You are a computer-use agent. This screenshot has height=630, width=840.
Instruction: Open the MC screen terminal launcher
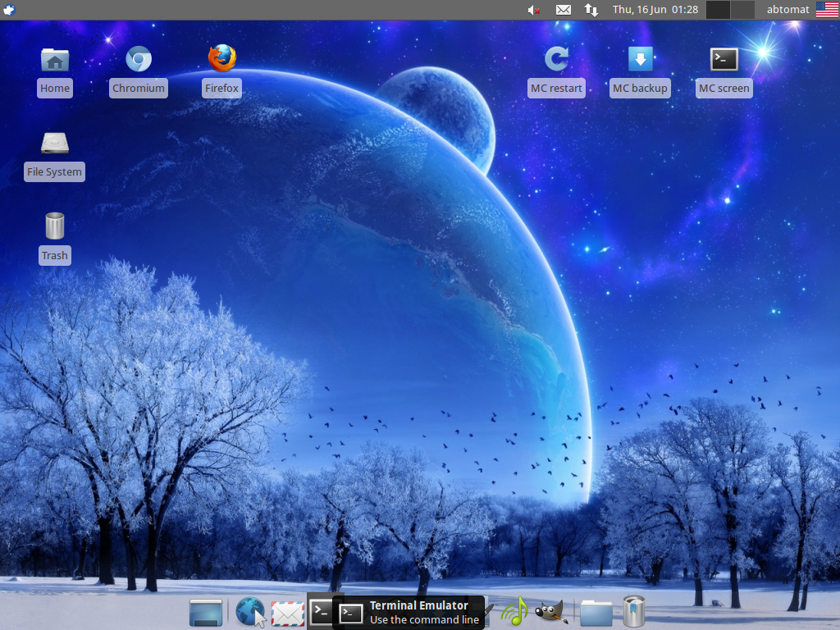click(724, 59)
